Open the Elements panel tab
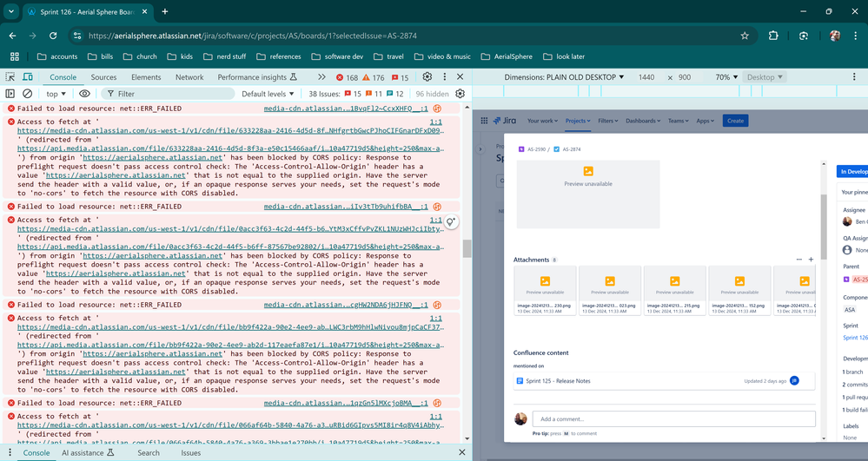Image resolution: width=868 pixels, height=461 pixels. [x=146, y=77]
